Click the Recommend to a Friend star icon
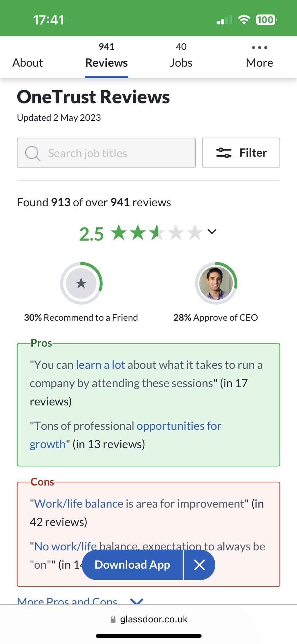Screen dimensions: 297x644 (81, 283)
